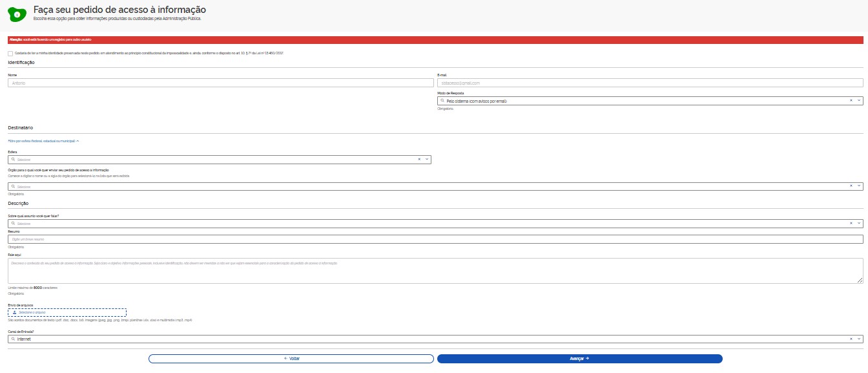Click the x icon in the Órgão field
The height and width of the screenshot is (373, 868).
point(851,186)
